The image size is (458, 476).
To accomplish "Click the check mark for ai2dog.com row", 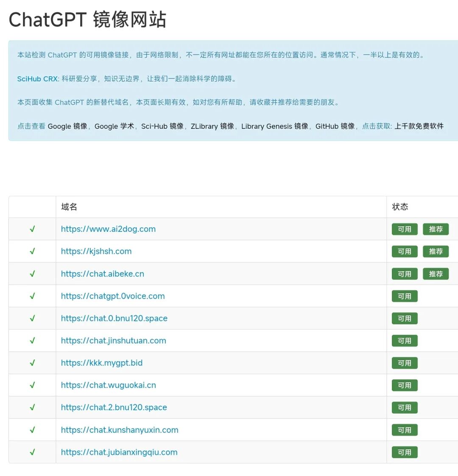I will [x=33, y=229].
